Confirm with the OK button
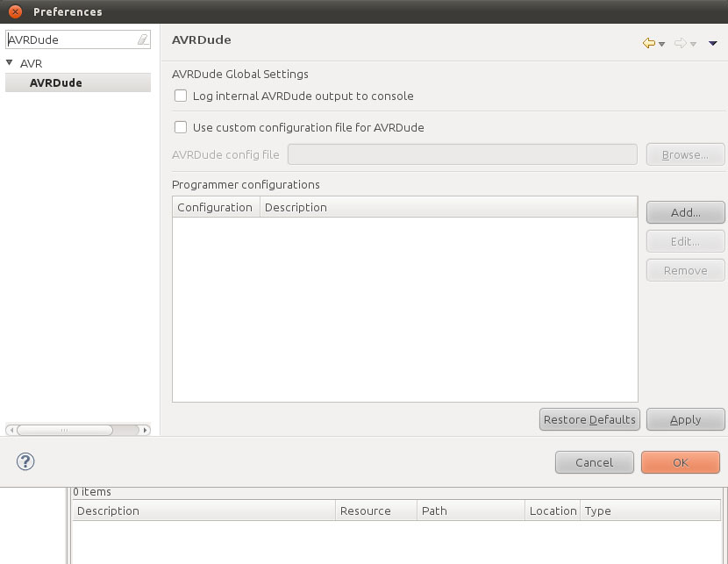 [680, 462]
